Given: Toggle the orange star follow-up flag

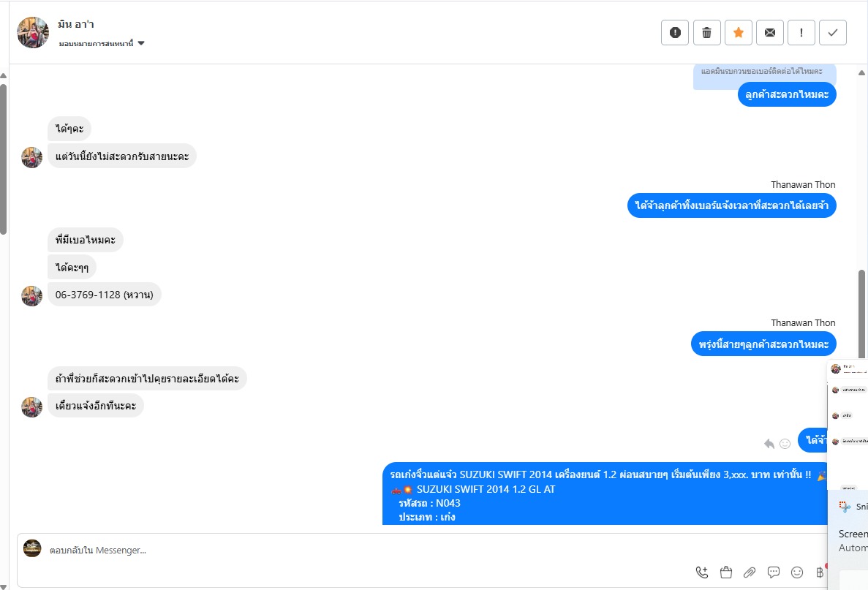Looking at the screenshot, I should (738, 32).
